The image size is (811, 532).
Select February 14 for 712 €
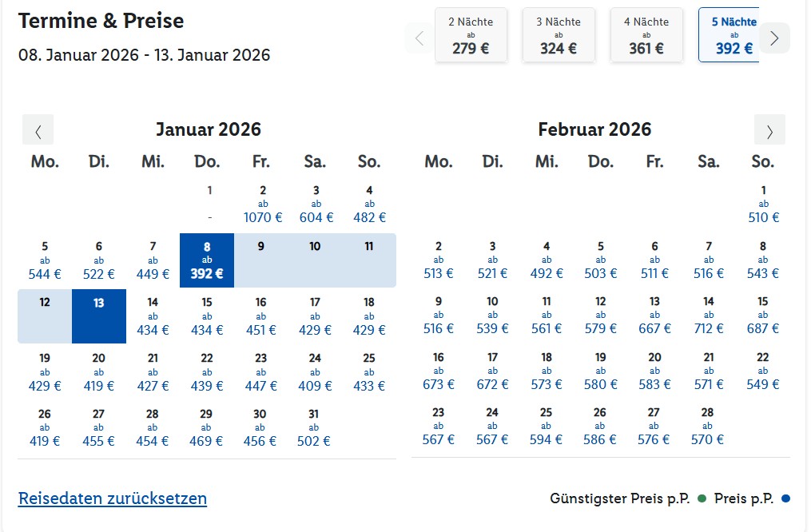tap(709, 316)
